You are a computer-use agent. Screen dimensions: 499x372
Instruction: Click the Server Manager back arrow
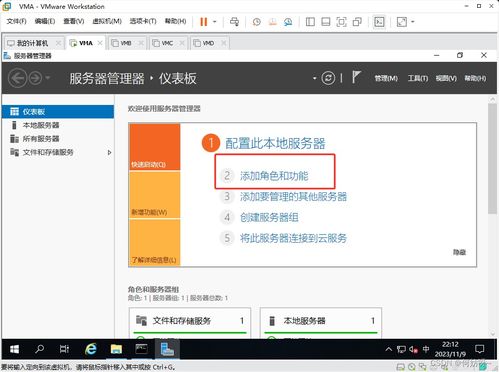(x=17, y=78)
